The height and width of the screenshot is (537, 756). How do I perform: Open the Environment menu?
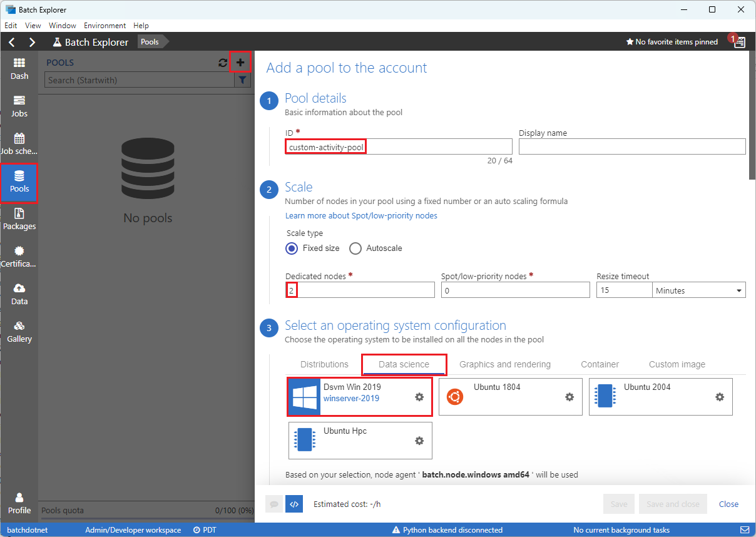pos(105,26)
